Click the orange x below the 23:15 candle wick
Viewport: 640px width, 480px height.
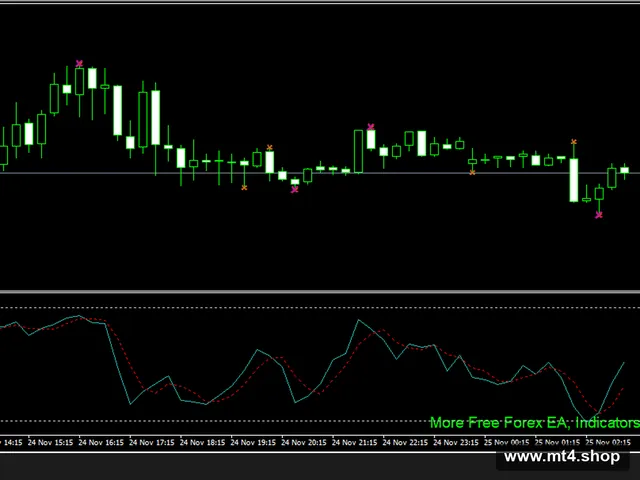click(472, 173)
